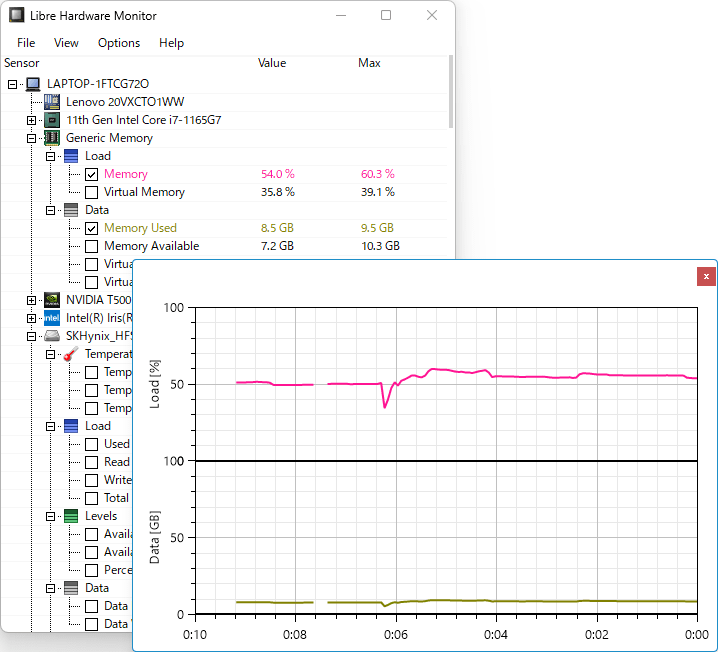This screenshot has width=718, height=652.
Task: Click the Data icon under SKHynix drive
Action: point(71,588)
